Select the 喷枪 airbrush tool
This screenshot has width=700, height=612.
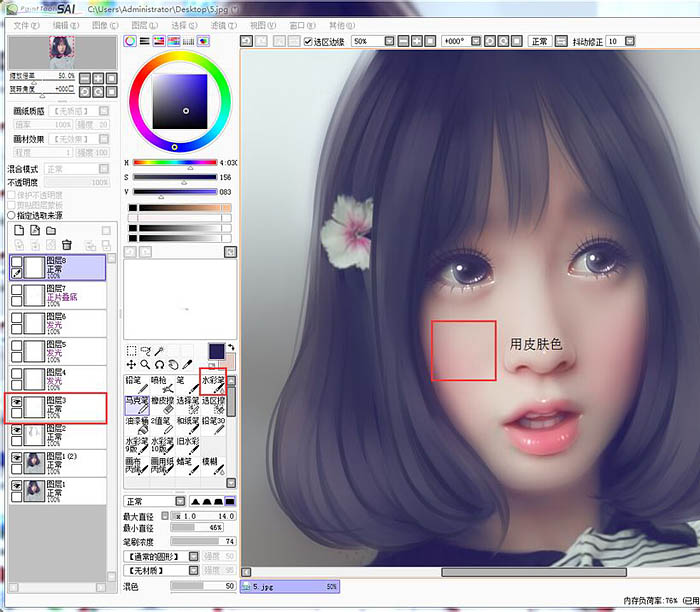coord(161,382)
